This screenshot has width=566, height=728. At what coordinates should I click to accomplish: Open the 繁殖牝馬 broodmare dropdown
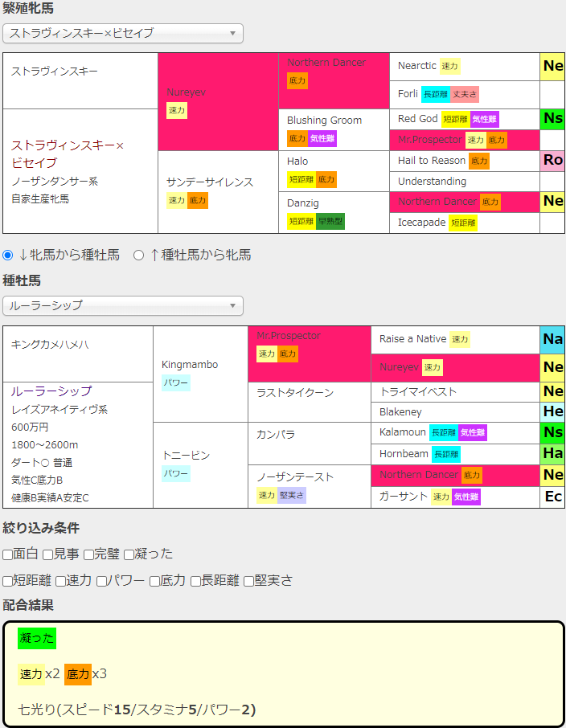123,33
